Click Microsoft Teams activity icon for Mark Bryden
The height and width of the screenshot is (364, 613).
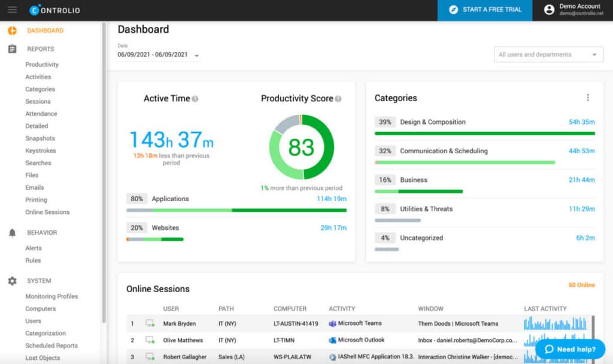pos(333,323)
